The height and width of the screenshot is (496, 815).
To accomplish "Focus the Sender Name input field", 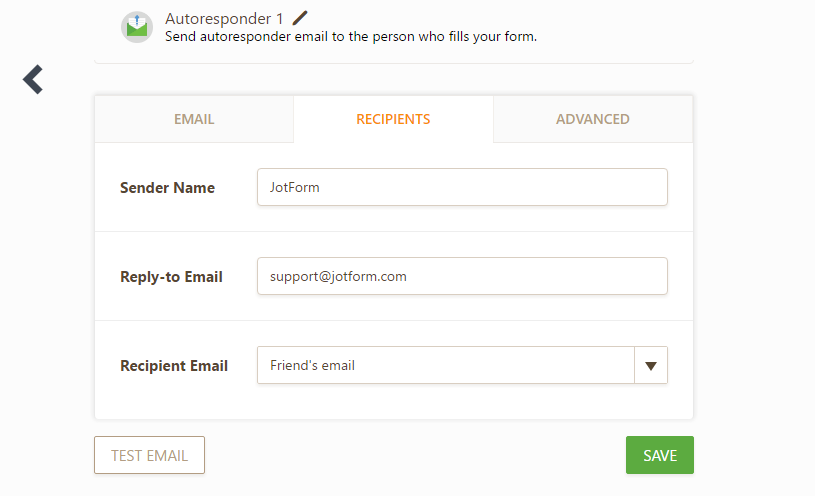I will [x=462, y=187].
